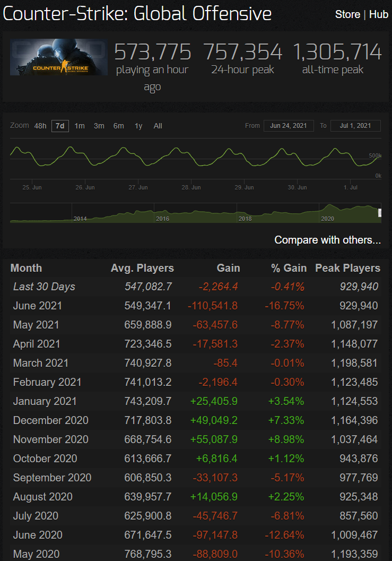Click gain value +25,405.9
The image size is (392, 561).
click(214, 401)
